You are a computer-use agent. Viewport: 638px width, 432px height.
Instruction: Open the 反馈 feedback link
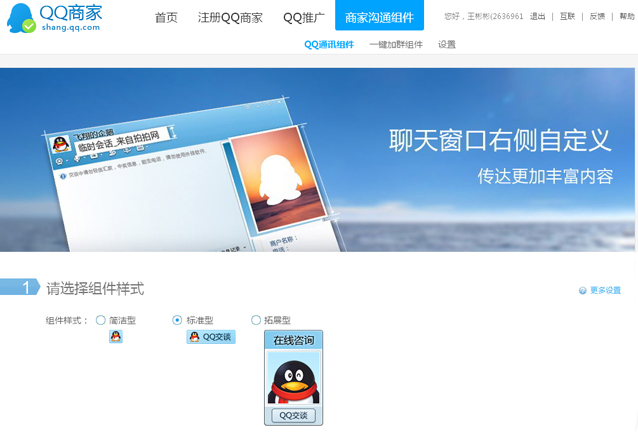coord(597,16)
